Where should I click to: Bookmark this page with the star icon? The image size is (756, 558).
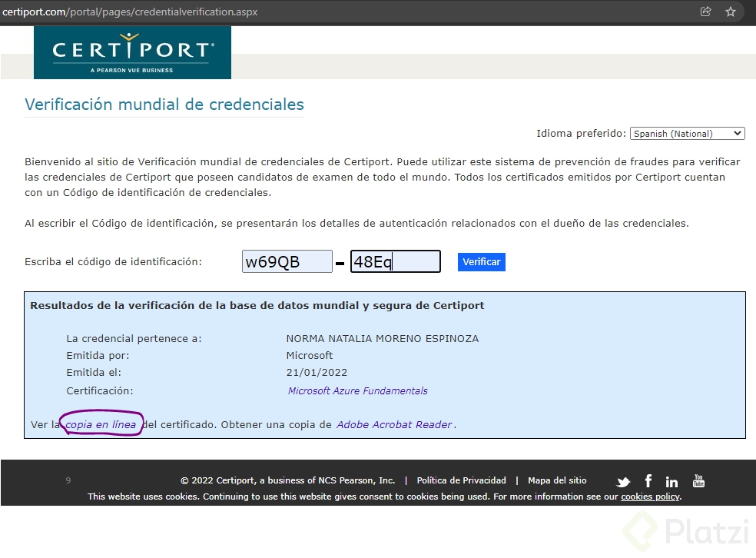[x=731, y=12]
